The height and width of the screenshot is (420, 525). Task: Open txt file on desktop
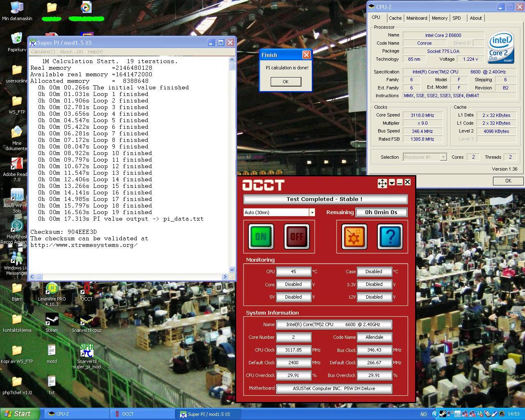pyautogui.click(x=52, y=385)
